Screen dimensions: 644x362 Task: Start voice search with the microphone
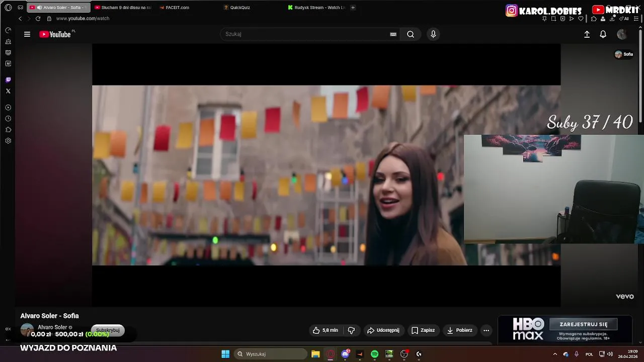click(433, 34)
